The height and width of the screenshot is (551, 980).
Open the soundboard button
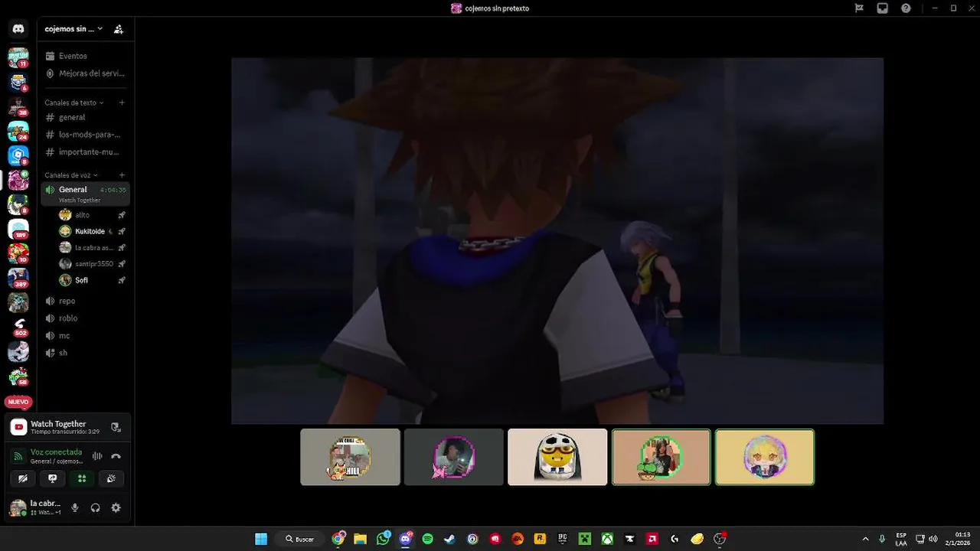(x=112, y=478)
